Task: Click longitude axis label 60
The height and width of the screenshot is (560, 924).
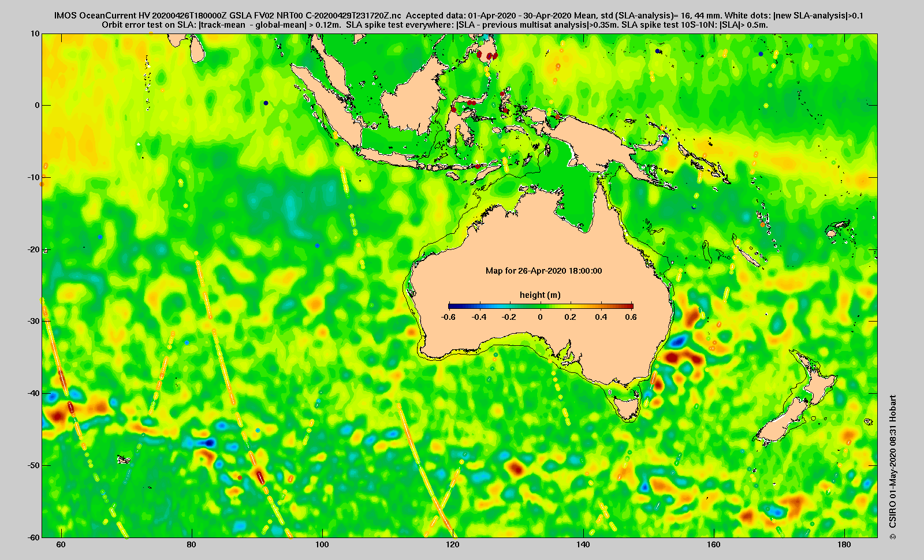Action: pyautogui.click(x=61, y=545)
